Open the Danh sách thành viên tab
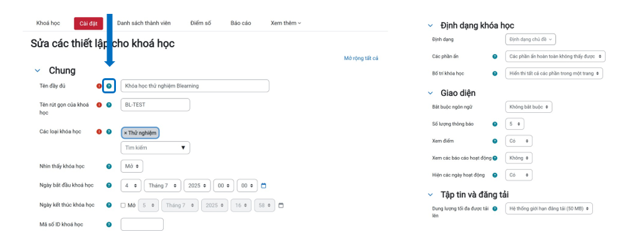 pos(144,23)
